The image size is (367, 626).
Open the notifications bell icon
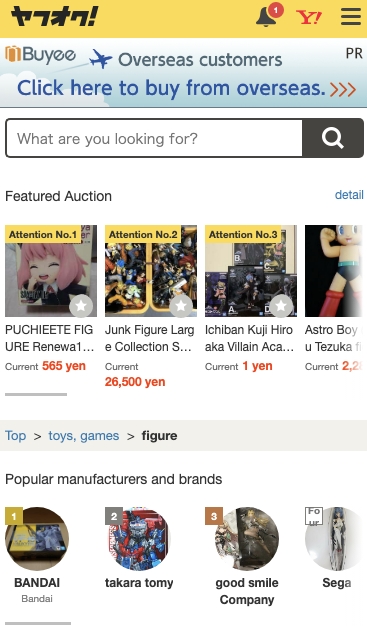click(266, 17)
